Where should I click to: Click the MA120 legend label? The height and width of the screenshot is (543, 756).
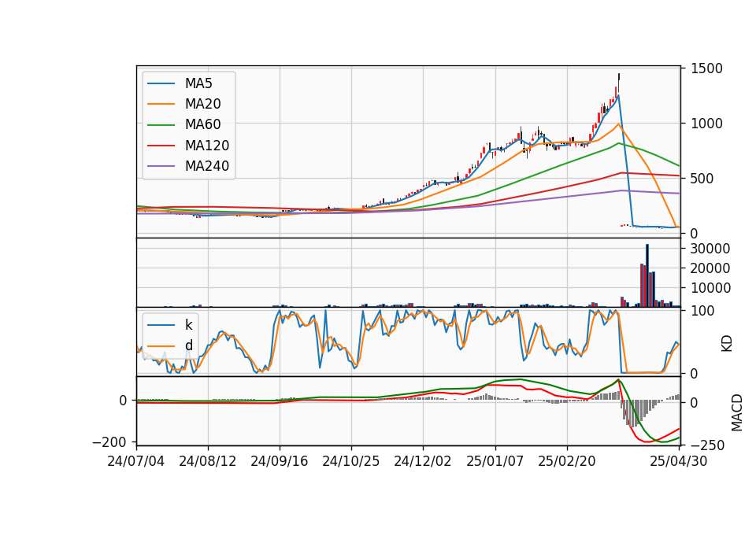click(x=207, y=146)
